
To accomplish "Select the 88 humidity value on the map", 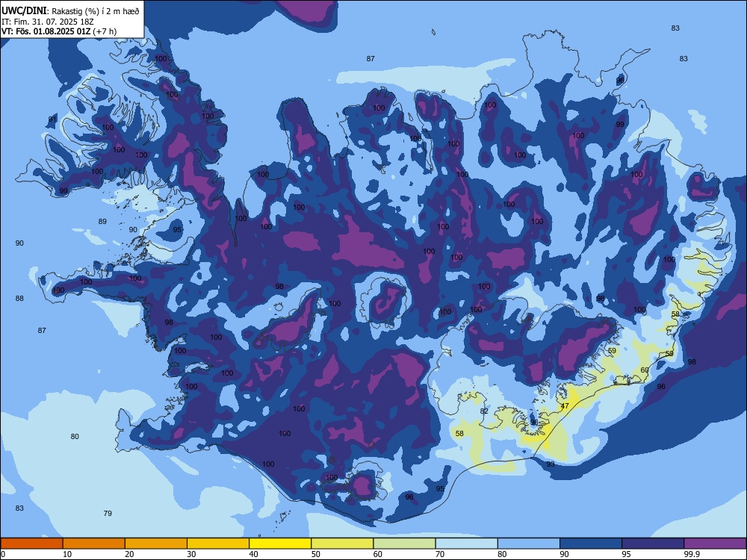I will click(19, 299).
